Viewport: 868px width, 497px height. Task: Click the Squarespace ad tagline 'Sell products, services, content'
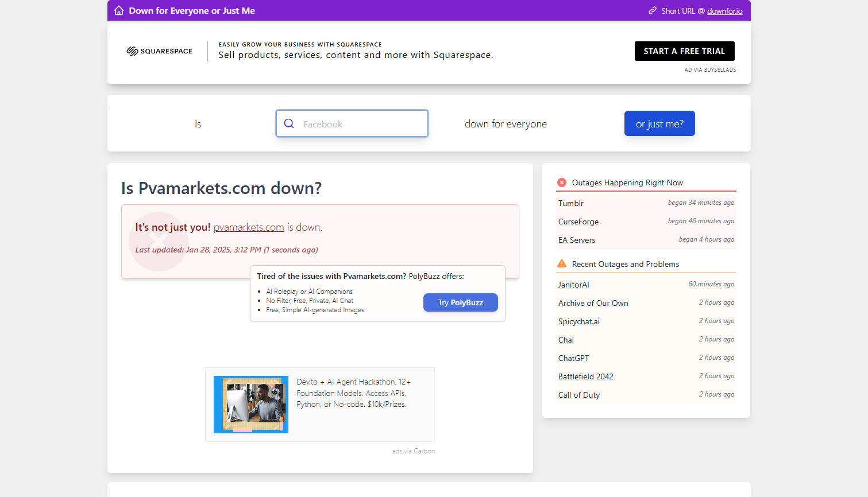click(x=356, y=55)
